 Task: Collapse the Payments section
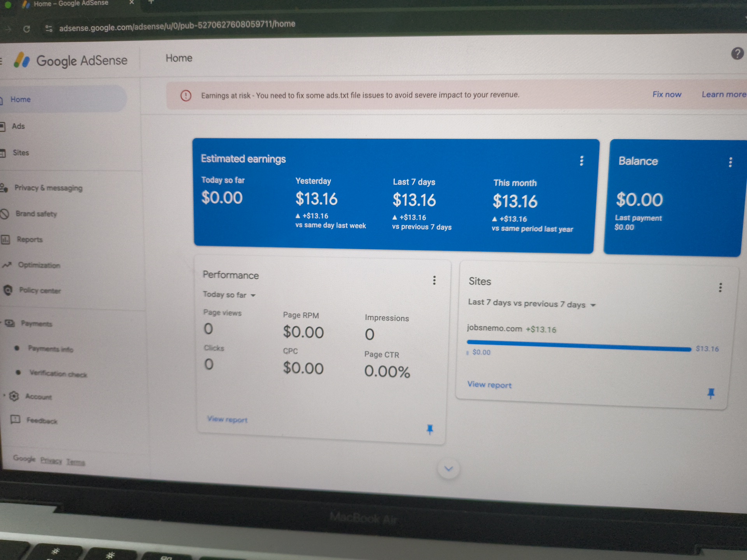36,324
